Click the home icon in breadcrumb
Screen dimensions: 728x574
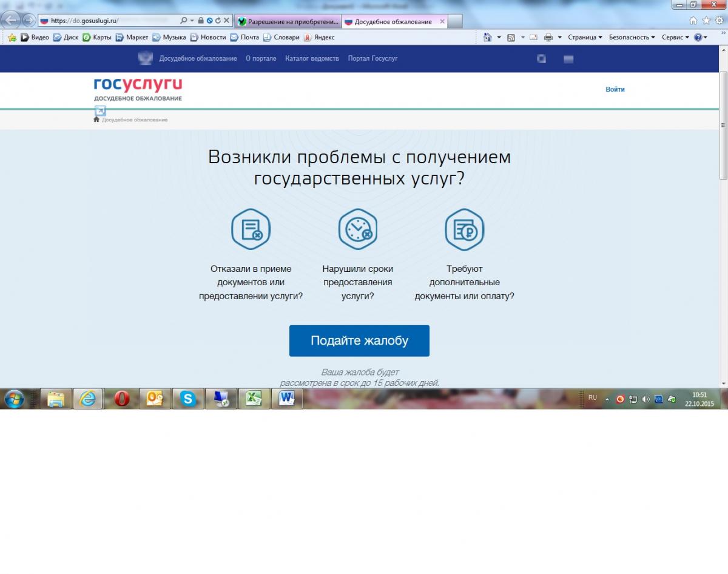(x=96, y=120)
